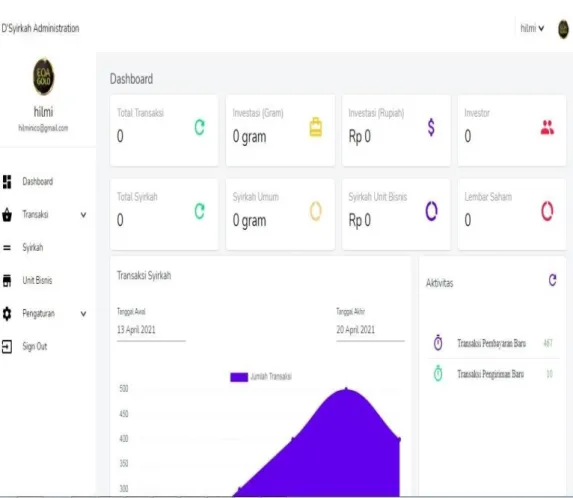Screen dimensions: 573x498
Task: Click the EOA Gold sidebar profile picture
Action: coord(43,77)
